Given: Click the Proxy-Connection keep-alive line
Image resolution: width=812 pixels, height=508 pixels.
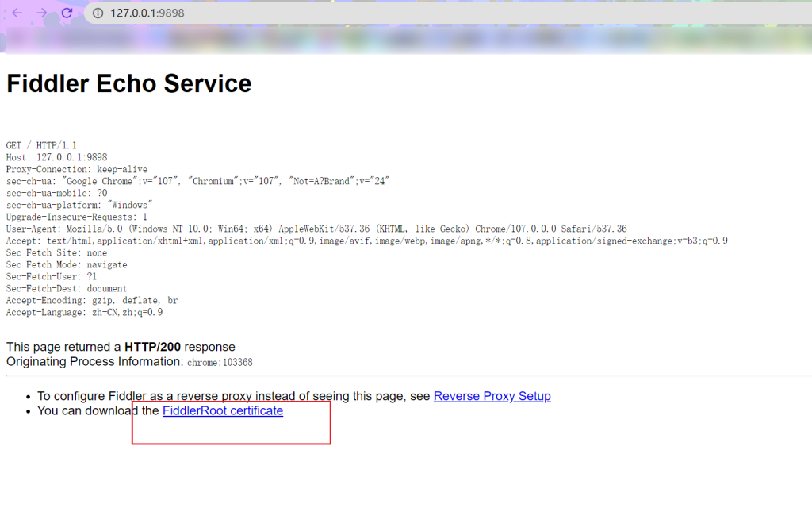Looking at the screenshot, I should click(x=77, y=169).
